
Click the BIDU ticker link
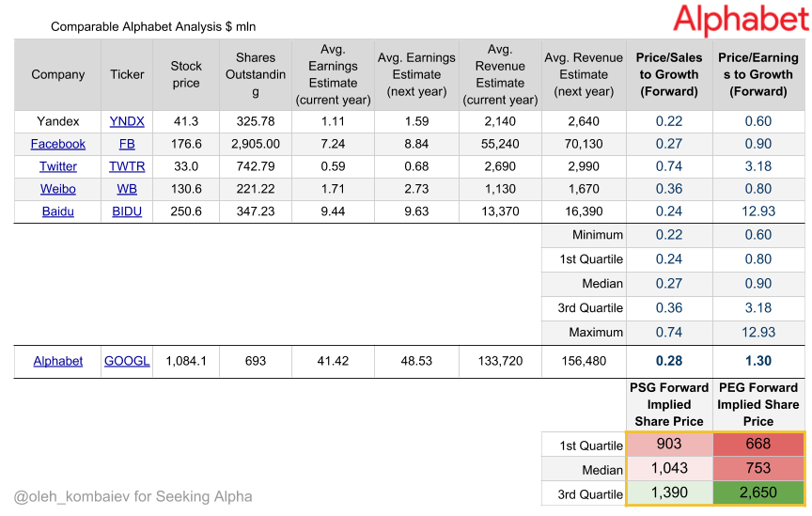click(x=127, y=211)
